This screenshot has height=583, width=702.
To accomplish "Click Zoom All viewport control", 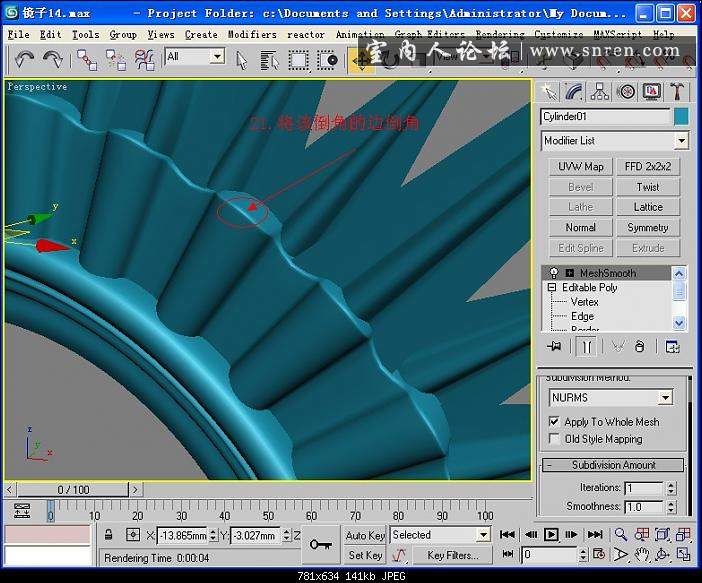I will click(x=642, y=534).
